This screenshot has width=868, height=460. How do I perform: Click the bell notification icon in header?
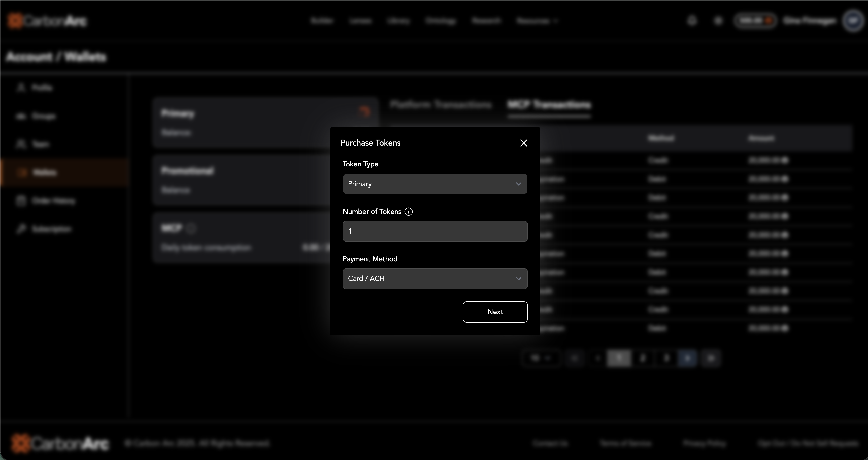692,21
